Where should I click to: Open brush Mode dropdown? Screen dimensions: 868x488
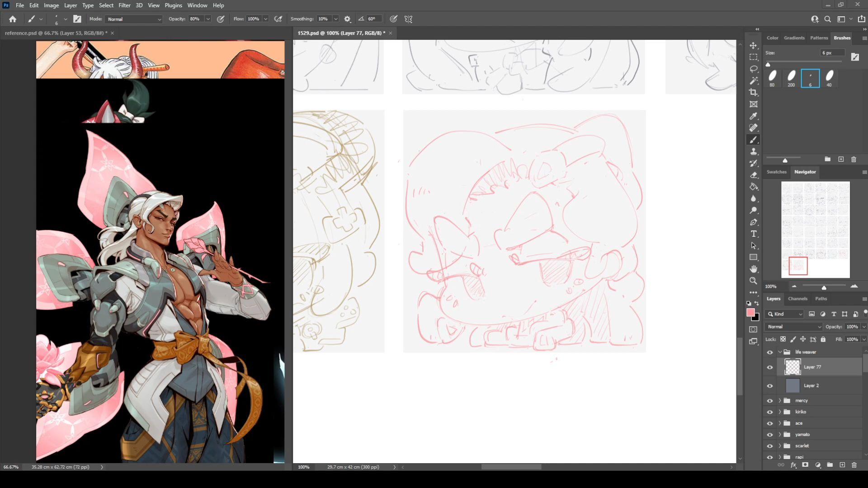click(134, 19)
